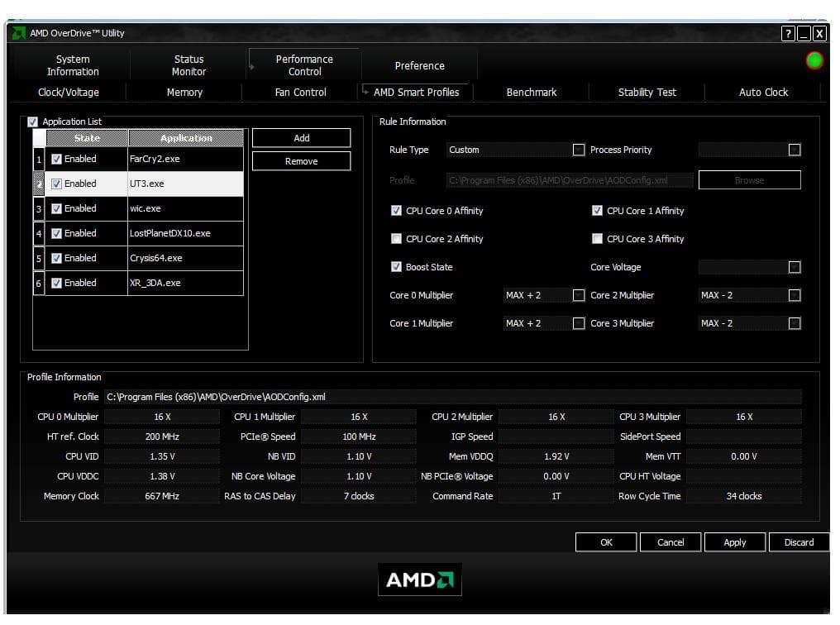Click the Add application button

pyautogui.click(x=301, y=138)
